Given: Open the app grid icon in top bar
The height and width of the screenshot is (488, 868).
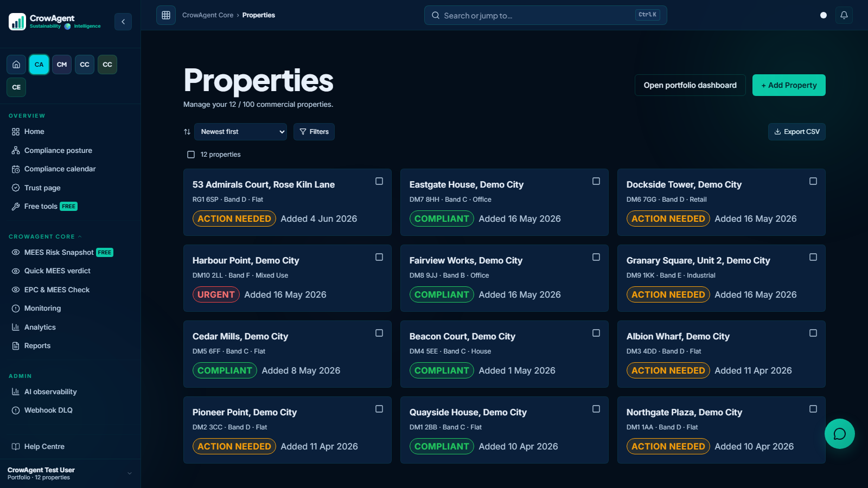Looking at the screenshot, I should (166, 15).
